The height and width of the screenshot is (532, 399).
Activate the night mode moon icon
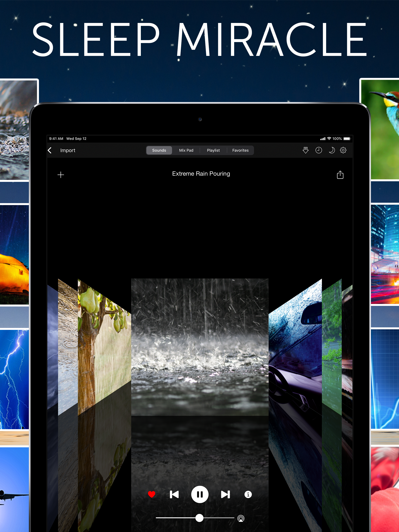coord(331,150)
